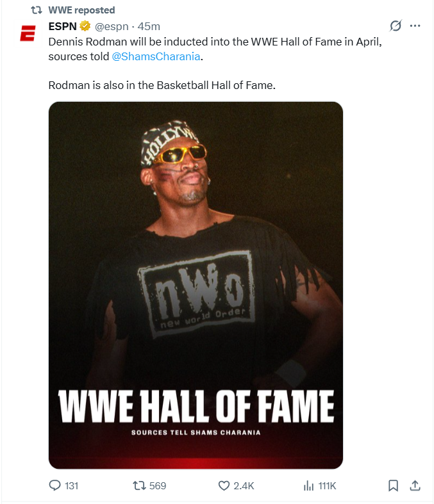The image size is (434, 504).
Task: Click the reply speech bubble icon
Action: click(54, 485)
